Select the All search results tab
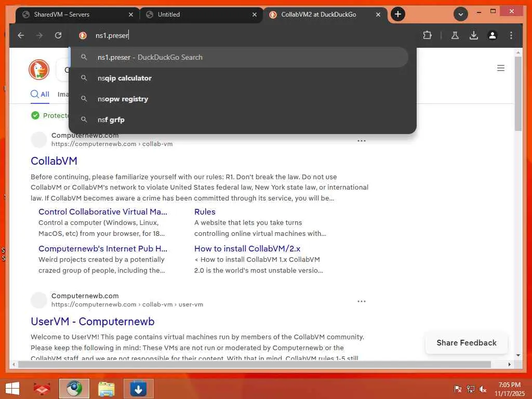Viewport: 532px width, 399px height. [x=40, y=95]
